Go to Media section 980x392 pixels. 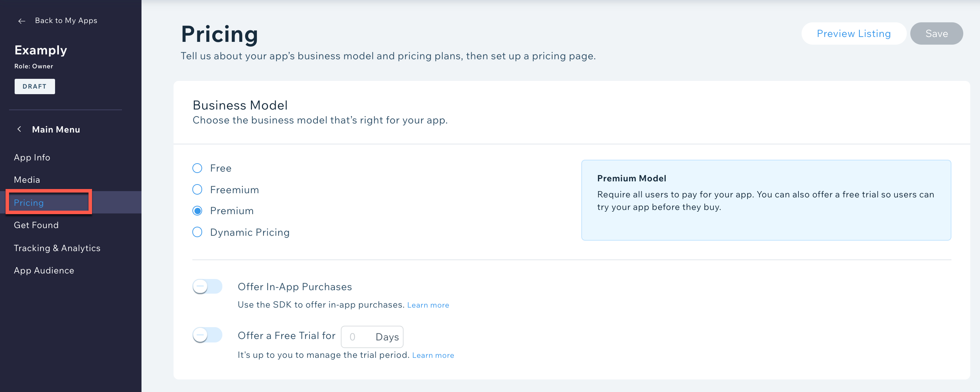27,180
